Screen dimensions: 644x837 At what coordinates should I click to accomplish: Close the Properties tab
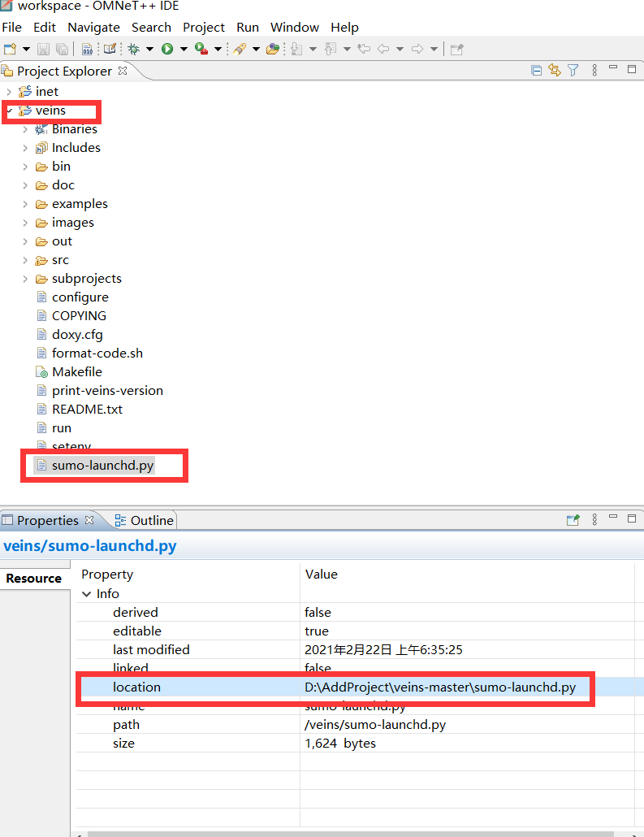(x=89, y=519)
